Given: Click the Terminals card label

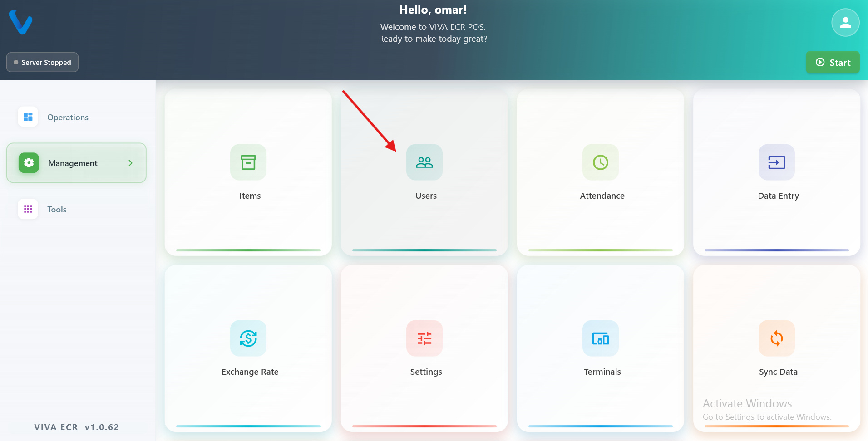Looking at the screenshot, I should coord(602,372).
